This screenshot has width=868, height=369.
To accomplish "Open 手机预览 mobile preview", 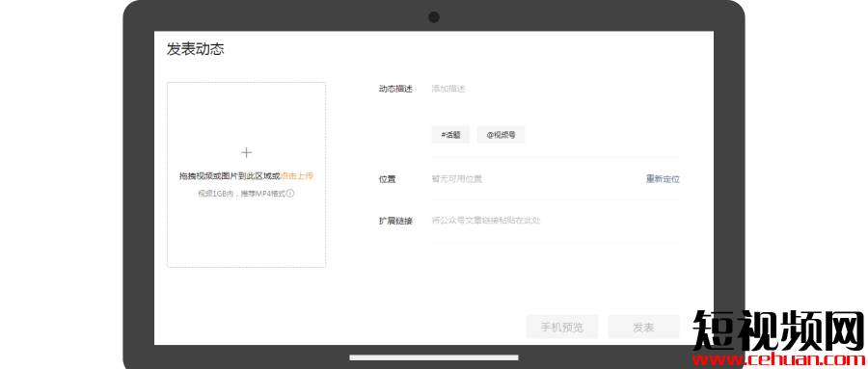I will [x=562, y=327].
